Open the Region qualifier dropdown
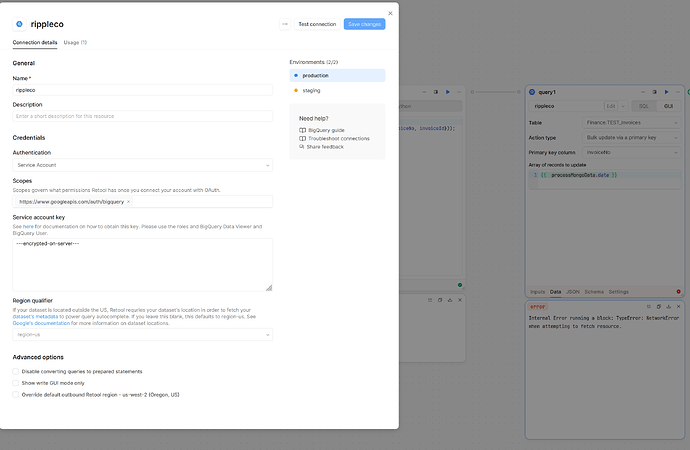 (x=142, y=334)
